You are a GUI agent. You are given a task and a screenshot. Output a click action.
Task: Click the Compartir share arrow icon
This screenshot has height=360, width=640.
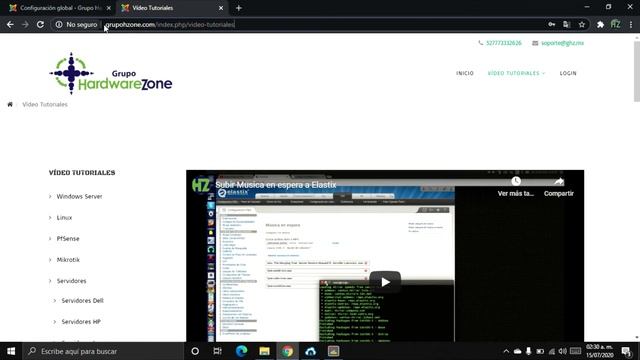(559, 181)
